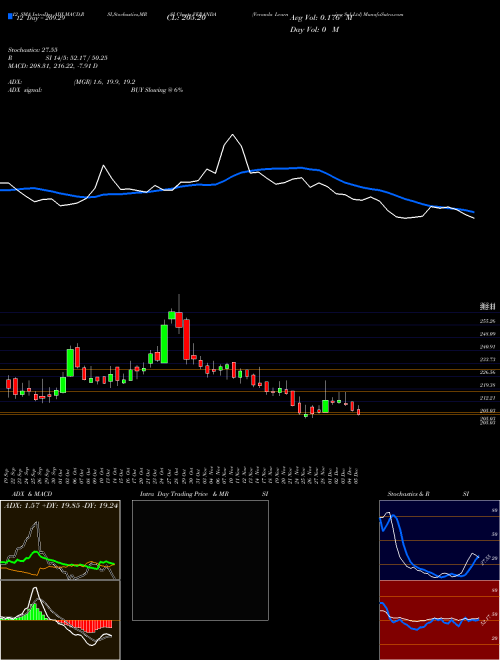Viewport: 500px width, 660px height.
Task: Click the tall green candlestick in early October
Action: [70, 362]
